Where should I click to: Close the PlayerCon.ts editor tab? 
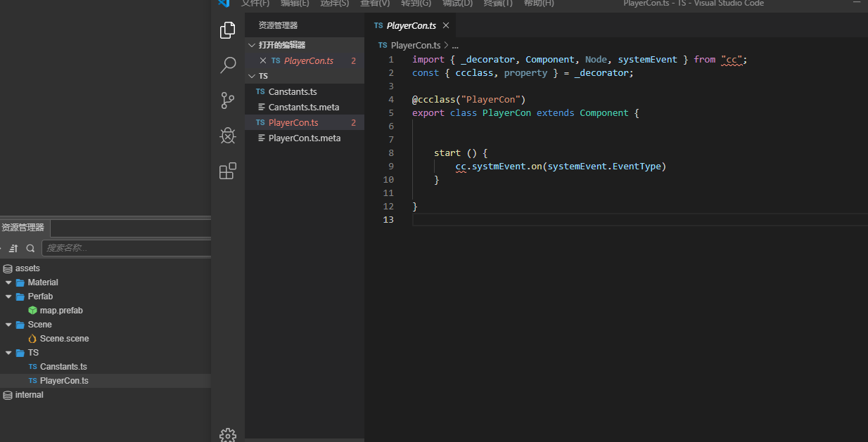(x=446, y=25)
